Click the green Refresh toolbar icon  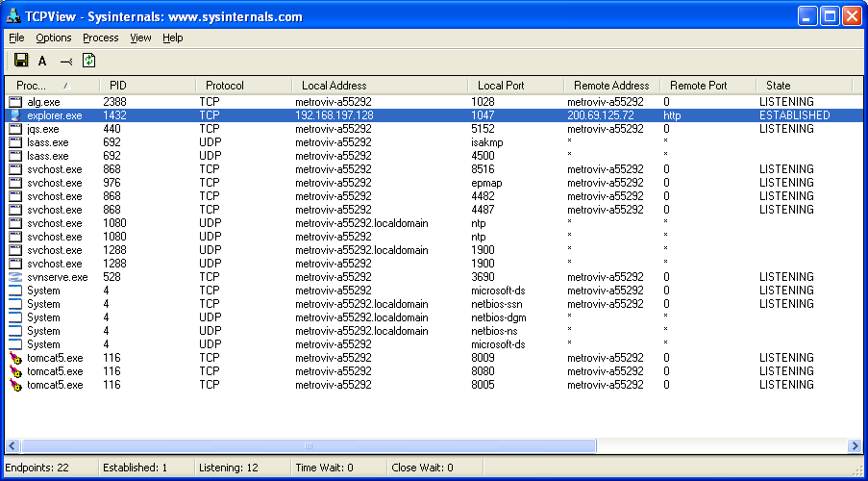(88, 61)
